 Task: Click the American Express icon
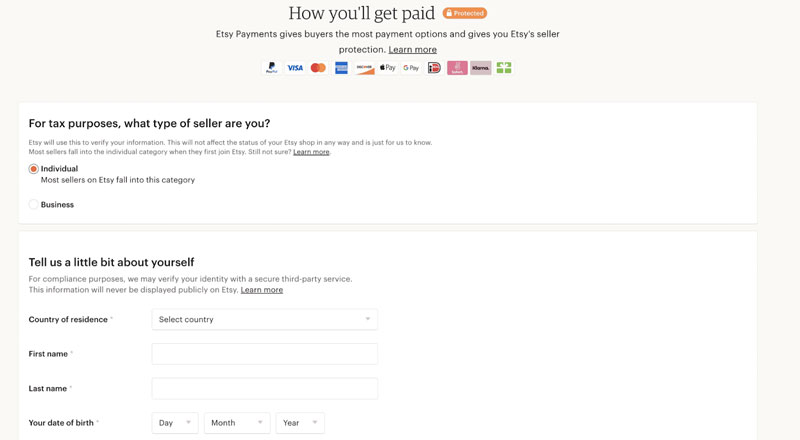(341, 68)
